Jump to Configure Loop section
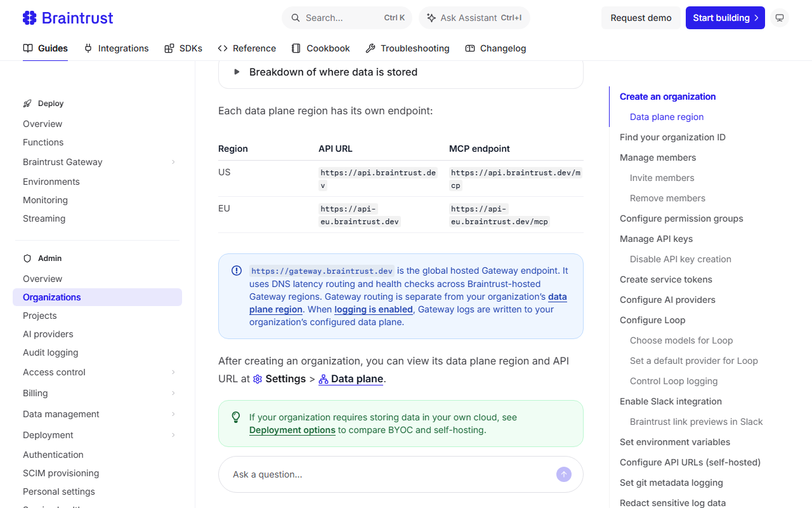Image resolution: width=812 pixels, height=508 pixels. click(652, 320)
